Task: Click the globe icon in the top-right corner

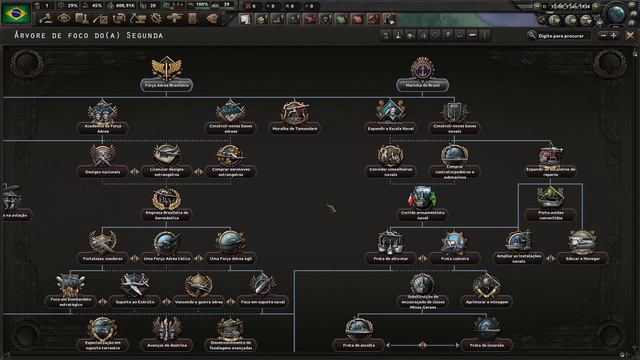Action: tap(616, 13)
